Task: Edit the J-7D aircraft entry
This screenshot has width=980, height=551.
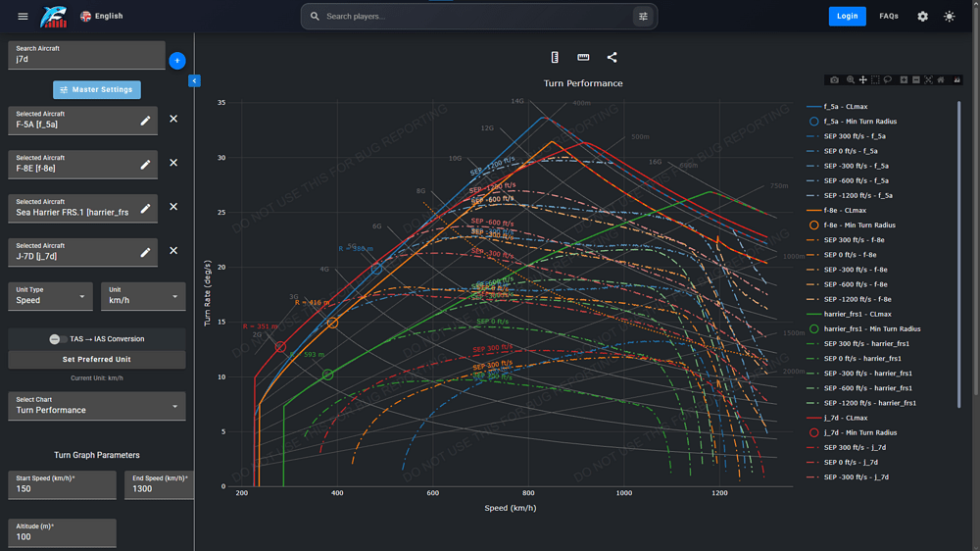Action: tap(145, 252)
